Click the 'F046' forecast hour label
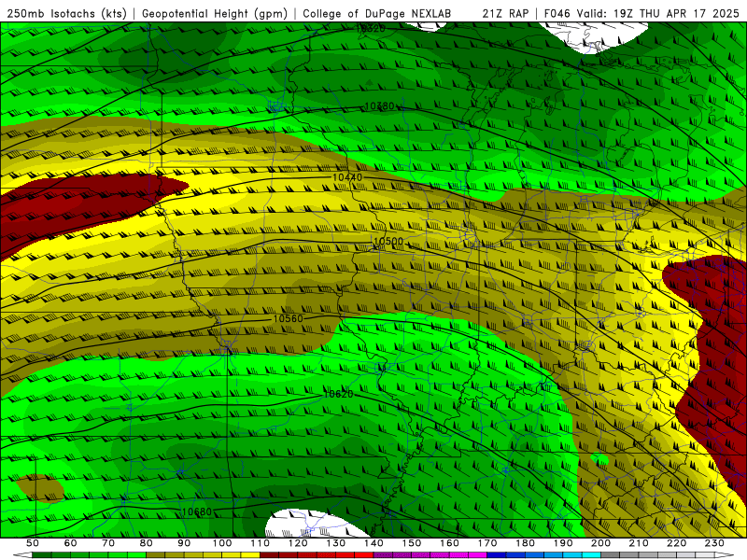Viewport: 747px width, 560px height. (x=557, y=13)
